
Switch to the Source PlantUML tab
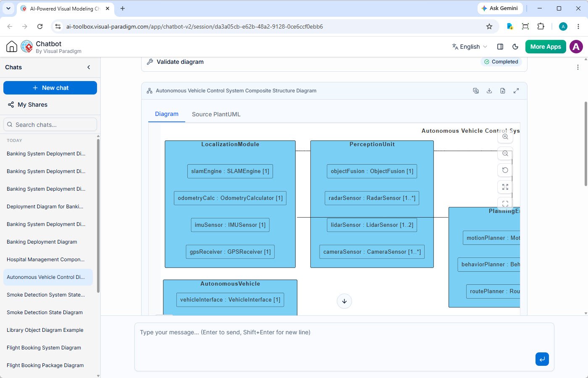[216, 114]
